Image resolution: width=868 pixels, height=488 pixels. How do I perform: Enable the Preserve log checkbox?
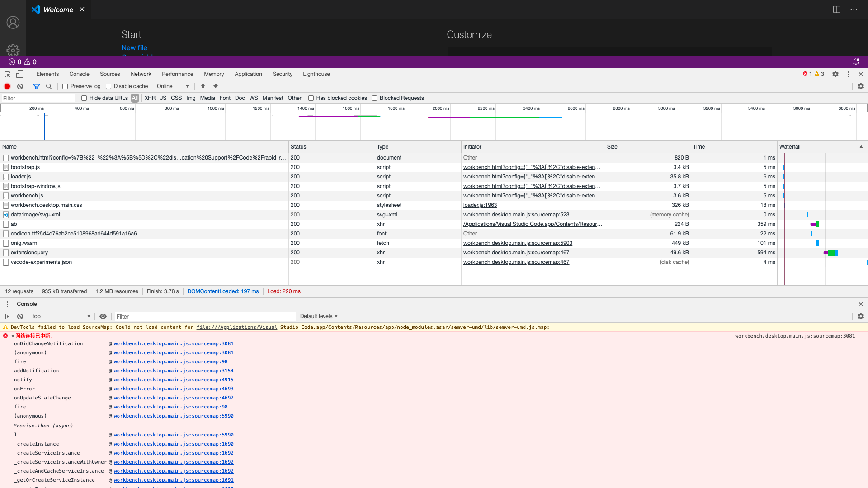pos(65,86)
